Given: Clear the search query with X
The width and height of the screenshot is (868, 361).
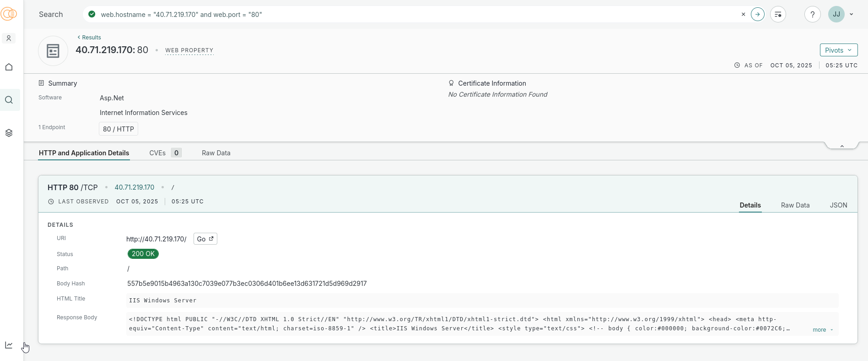Looking at the screenshot, I should click(x=743, y=14).
